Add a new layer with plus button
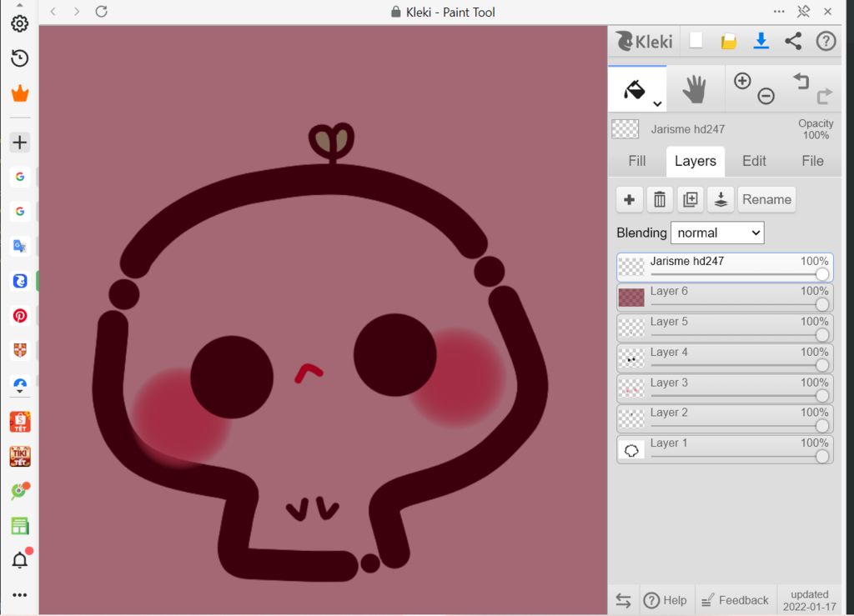Image resolution: width=854 pixels, height=616 pixels. coord(630,200)
